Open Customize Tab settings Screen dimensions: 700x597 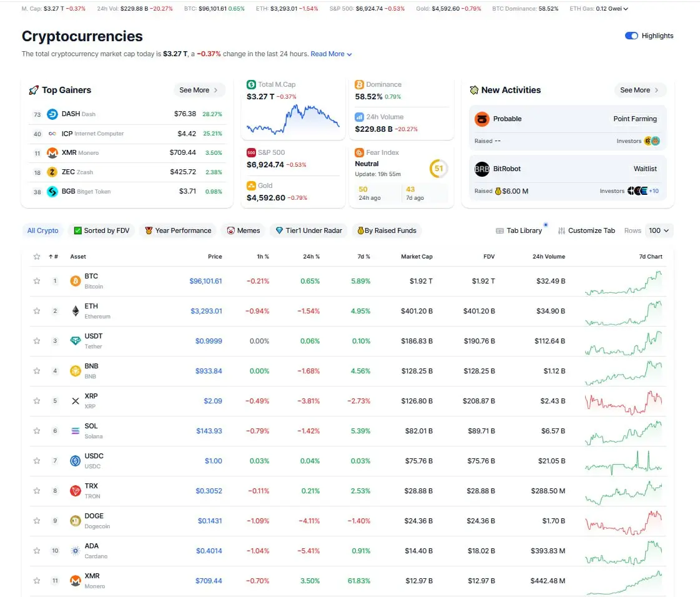click(586, 230)
